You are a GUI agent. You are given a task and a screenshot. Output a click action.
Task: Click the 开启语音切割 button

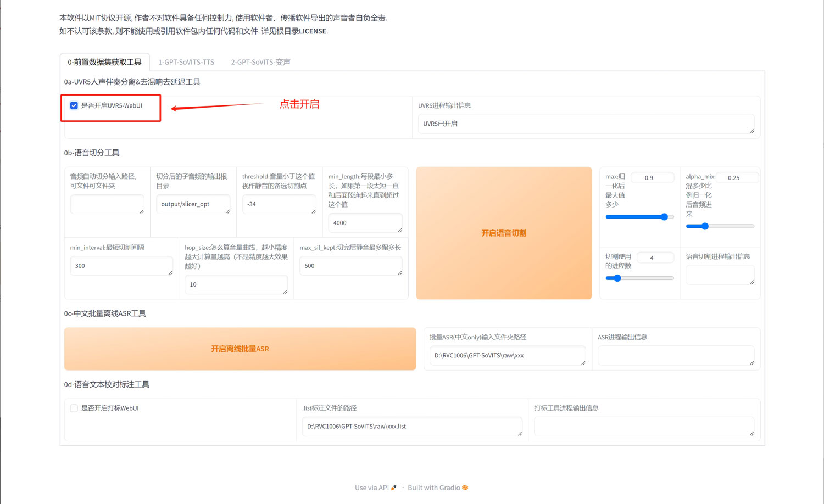tap(504, 233)
